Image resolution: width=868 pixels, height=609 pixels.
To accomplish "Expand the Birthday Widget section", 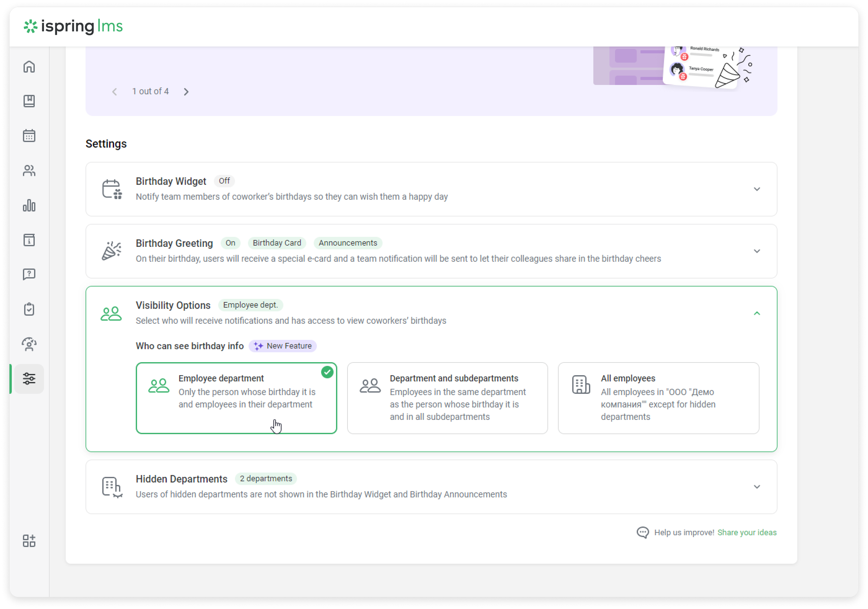I will click(x=756, y=189).
